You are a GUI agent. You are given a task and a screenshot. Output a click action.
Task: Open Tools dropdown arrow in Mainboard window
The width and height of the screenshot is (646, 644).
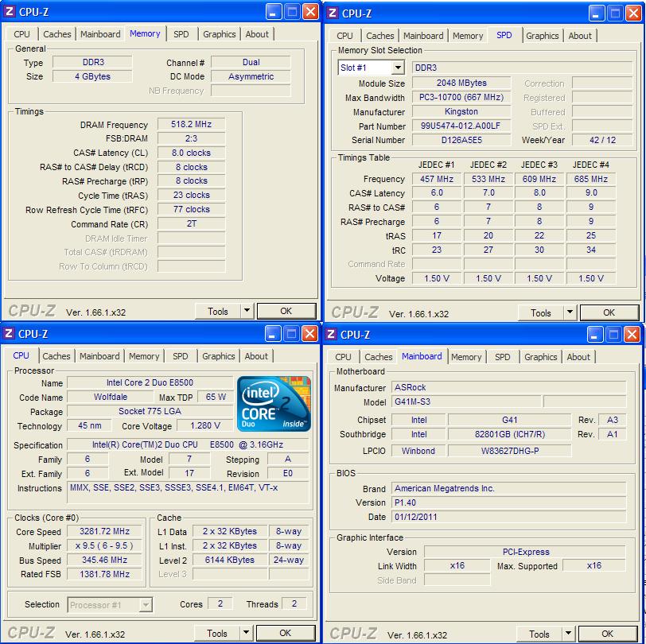click(x=568, y=634)
